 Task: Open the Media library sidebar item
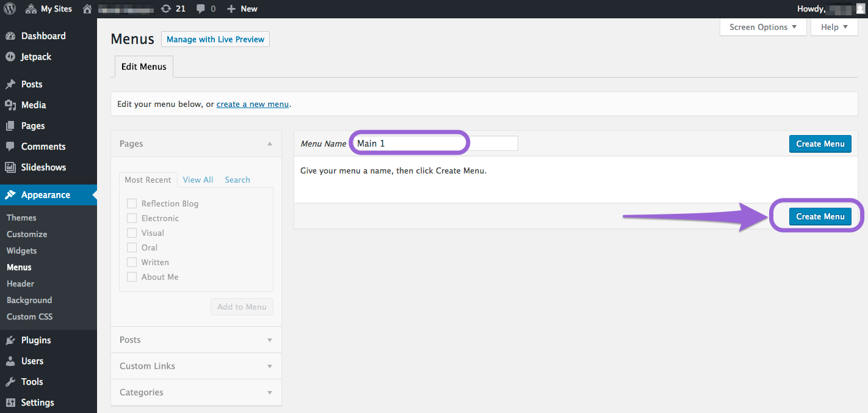coord(34,105)
